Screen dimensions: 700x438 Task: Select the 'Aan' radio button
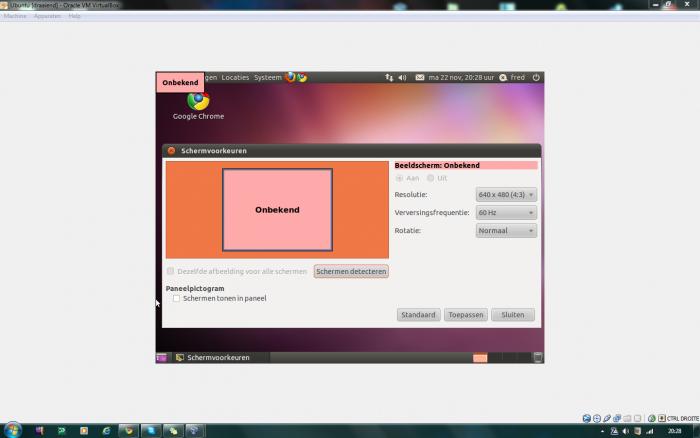coord(400,178)
